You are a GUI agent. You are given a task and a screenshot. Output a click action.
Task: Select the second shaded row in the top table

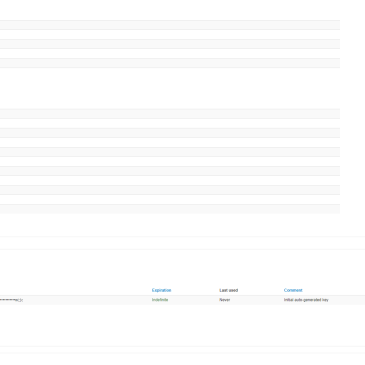(170, 44)
